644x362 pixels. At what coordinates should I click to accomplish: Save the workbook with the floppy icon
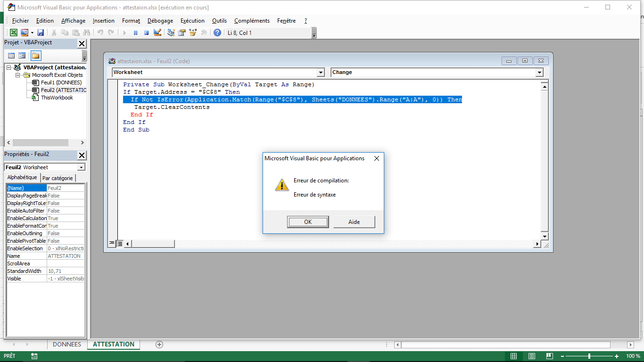pos(41,33)
